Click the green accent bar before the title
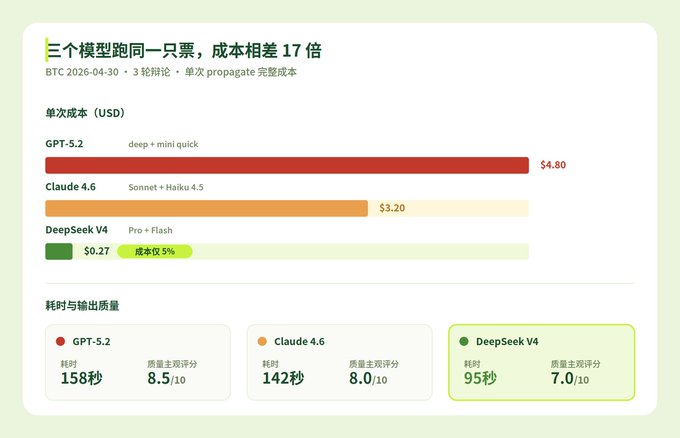 (x=46, y=50)
